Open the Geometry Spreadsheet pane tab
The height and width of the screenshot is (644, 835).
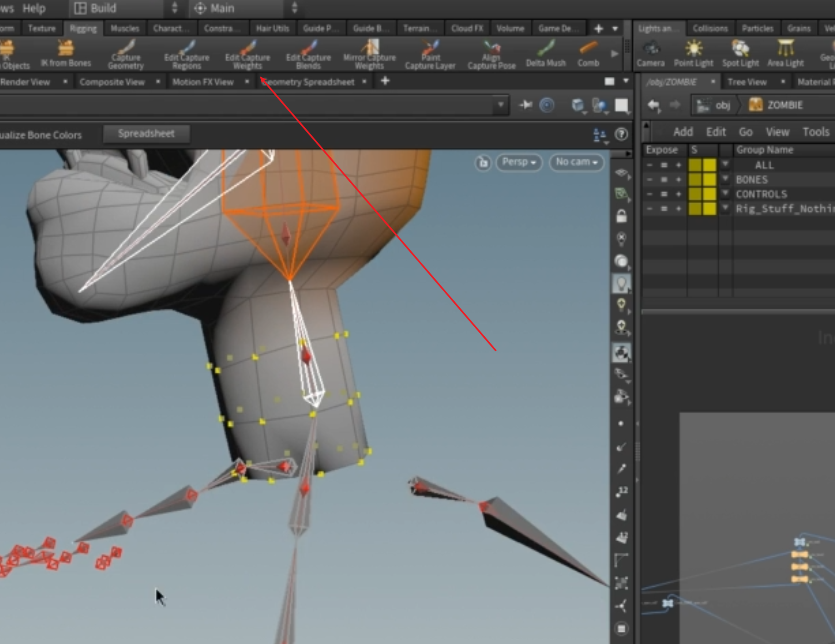point(309,82)
